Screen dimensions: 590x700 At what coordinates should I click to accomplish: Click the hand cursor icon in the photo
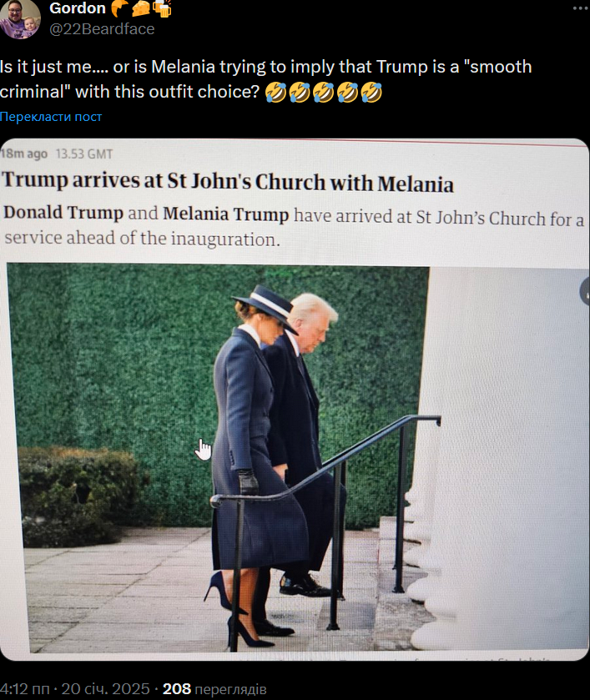[x=204, y=450]
